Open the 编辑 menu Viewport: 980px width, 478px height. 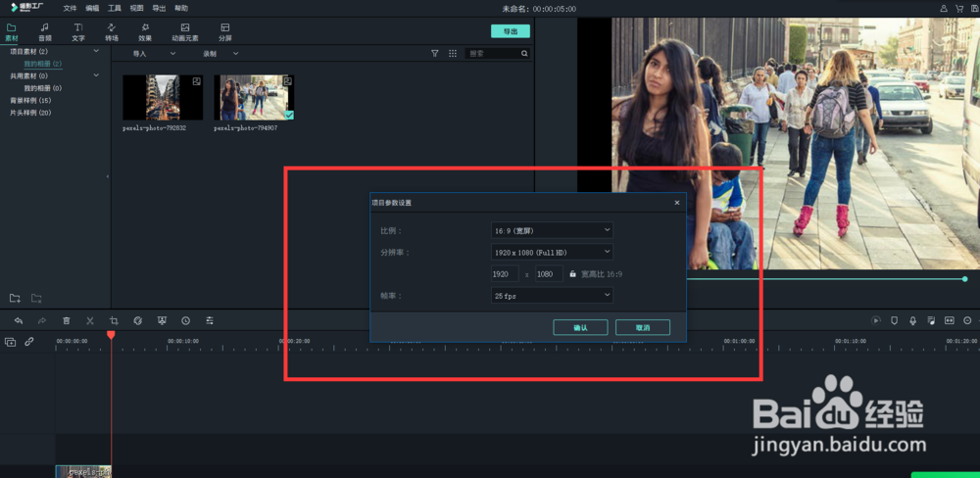pyautogui.click(x=92, y=9)
